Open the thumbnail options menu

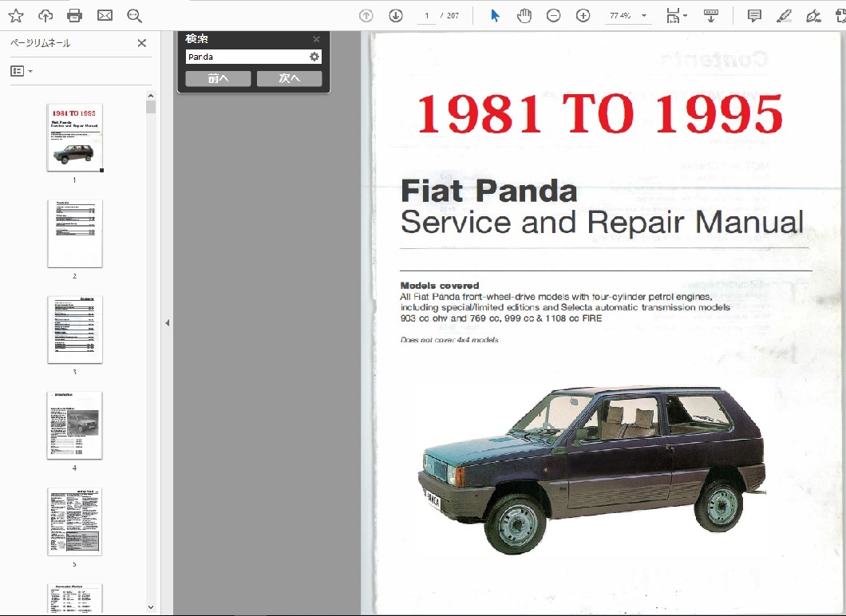22,71
